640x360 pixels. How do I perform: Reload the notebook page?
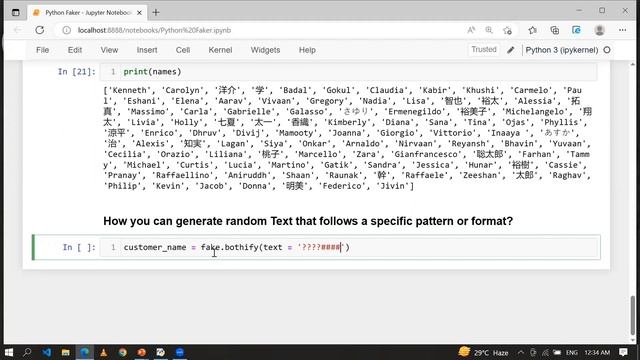click(x=40, y=30)
